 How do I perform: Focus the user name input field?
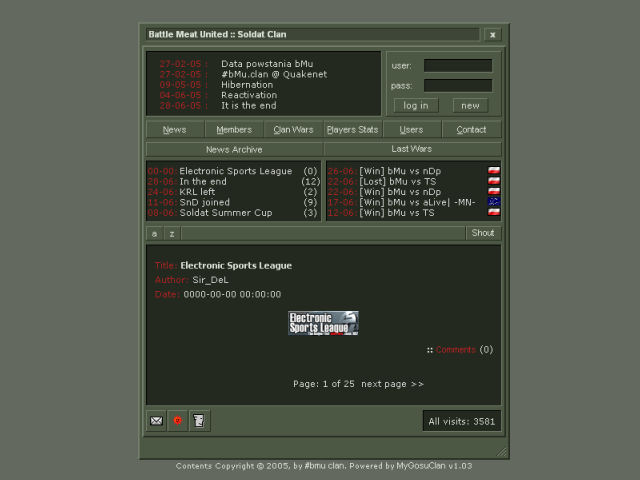457,66
